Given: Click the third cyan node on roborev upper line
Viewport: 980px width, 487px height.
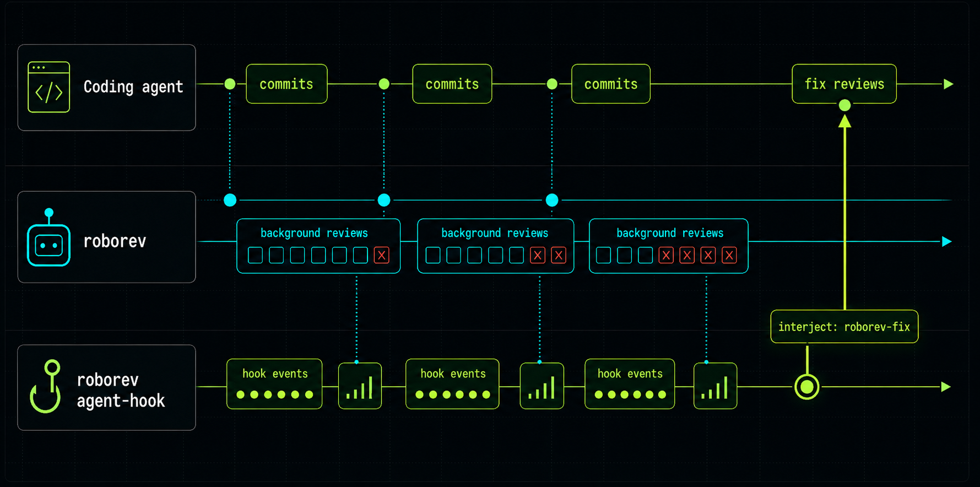Looking at the screenshot, I should coord(552,200).
